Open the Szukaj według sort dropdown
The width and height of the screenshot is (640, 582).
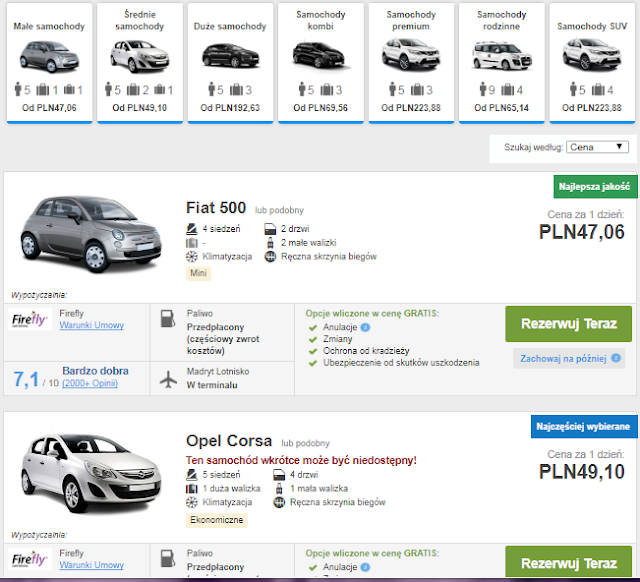(597, 147)
